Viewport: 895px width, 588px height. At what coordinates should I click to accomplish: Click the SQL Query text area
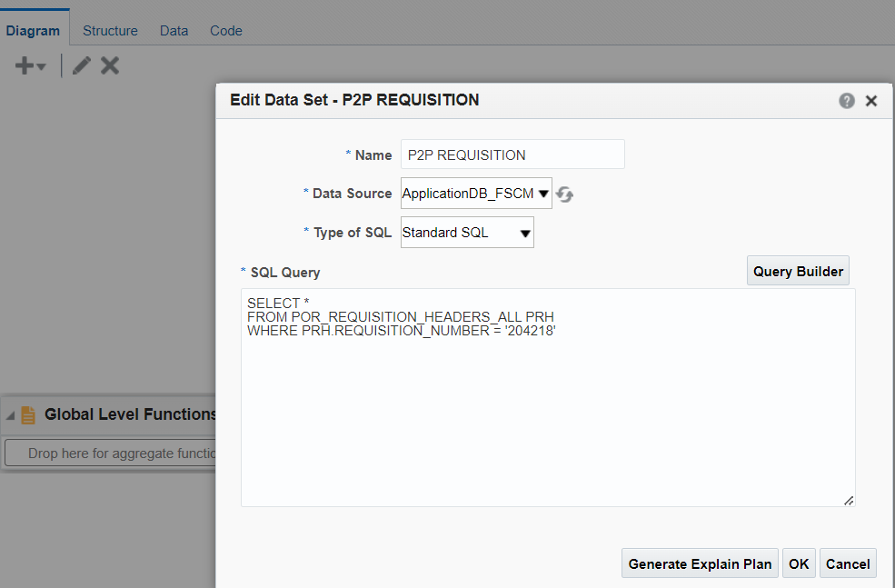click(x=548, y=398)
